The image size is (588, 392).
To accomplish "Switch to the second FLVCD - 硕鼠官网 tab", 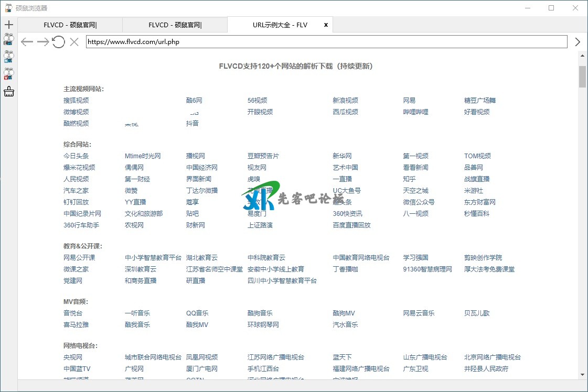I will coord(175,25).
